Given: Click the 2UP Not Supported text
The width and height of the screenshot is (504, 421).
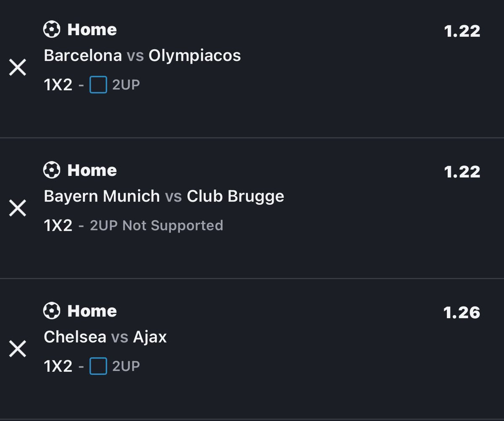Looking at the screenshot, I should coord(156,226).
